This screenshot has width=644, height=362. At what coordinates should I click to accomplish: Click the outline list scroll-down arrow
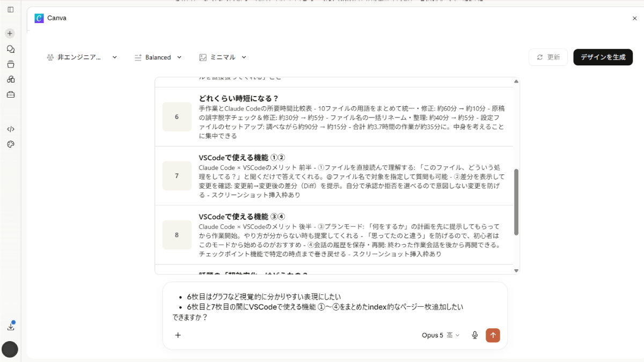516,271
